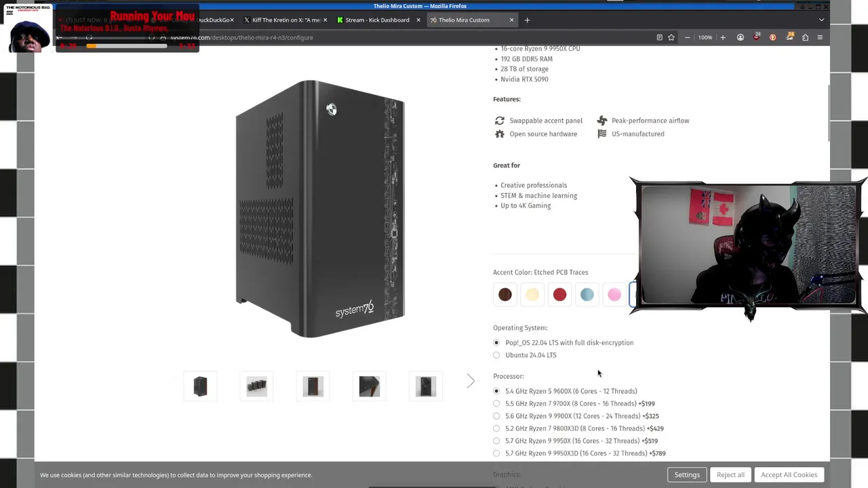Pick the cream accent color swatch
Screen dimensions: 868x488
(x=532, y=295)
